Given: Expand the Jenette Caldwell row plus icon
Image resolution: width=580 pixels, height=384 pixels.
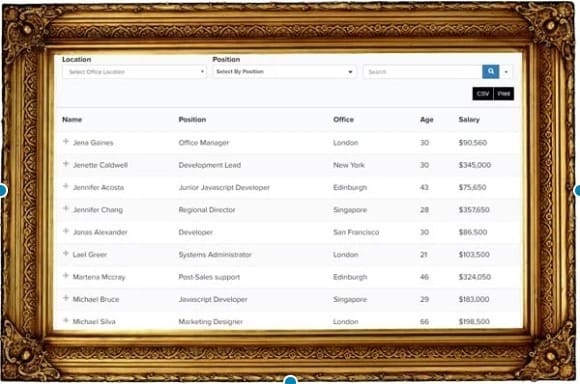Looking at the screenshot, I should (66, 164).
